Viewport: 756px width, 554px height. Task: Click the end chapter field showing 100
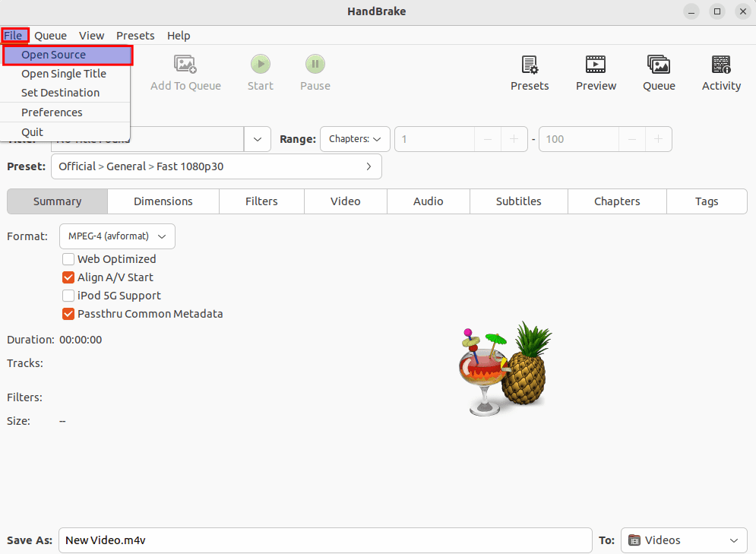(x=579, y=139)
